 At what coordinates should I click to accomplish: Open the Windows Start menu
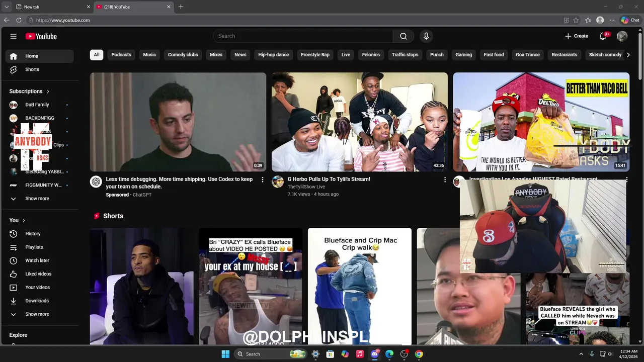225,354
